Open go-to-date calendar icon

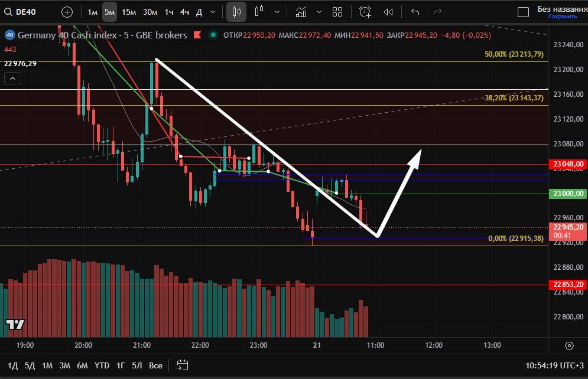pyautogui.click(x=182, y=365)
